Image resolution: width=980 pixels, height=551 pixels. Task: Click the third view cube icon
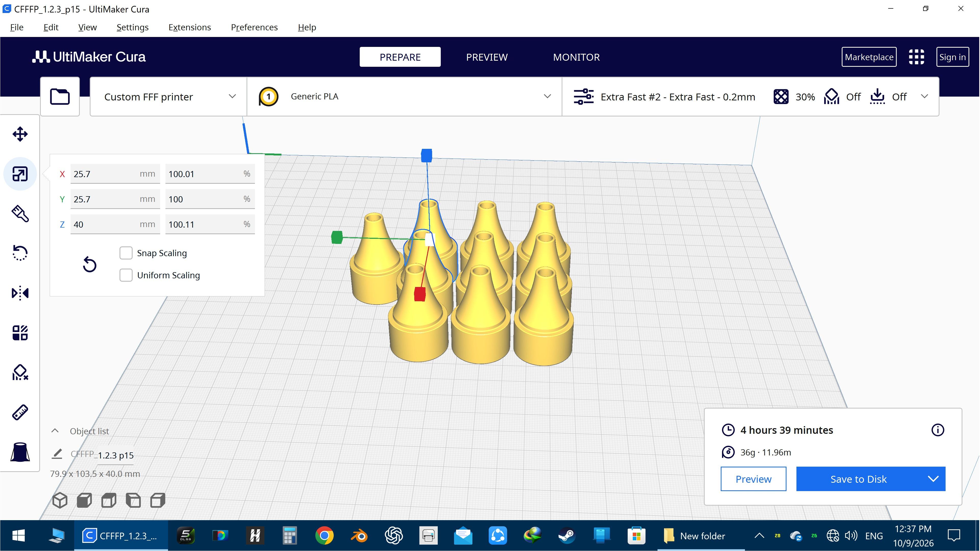click(x=109, y=500)
